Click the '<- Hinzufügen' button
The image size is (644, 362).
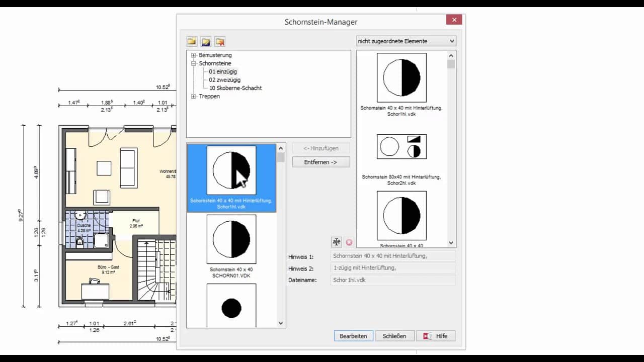321,148
